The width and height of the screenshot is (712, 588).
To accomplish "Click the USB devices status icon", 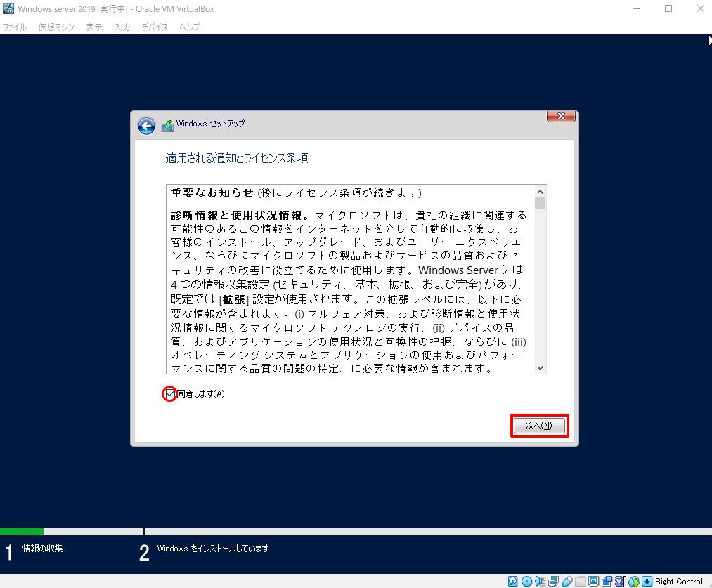I will pyautogui.click(x=567, y=581).
